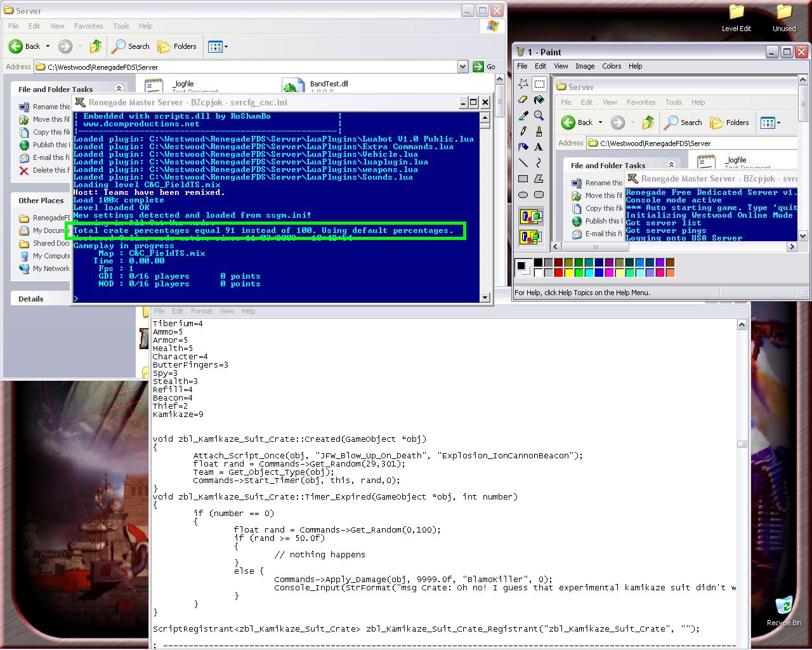
Task: Open the Format menu in Notepad
Action: [202, 311]
